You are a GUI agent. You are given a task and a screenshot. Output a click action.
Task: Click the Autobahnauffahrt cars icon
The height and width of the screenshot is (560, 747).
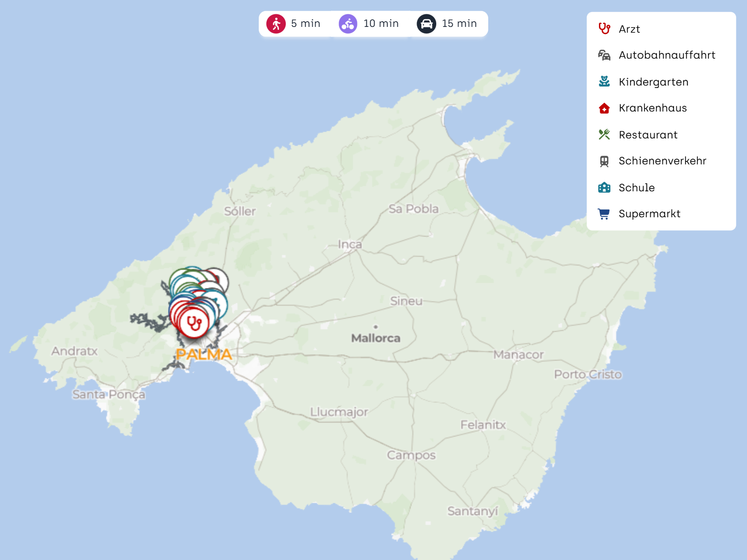tap(604, 55)
